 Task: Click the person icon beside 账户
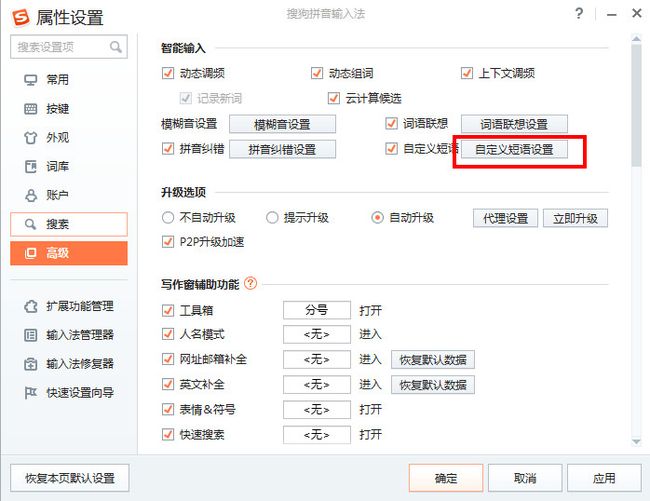point(31,195)
